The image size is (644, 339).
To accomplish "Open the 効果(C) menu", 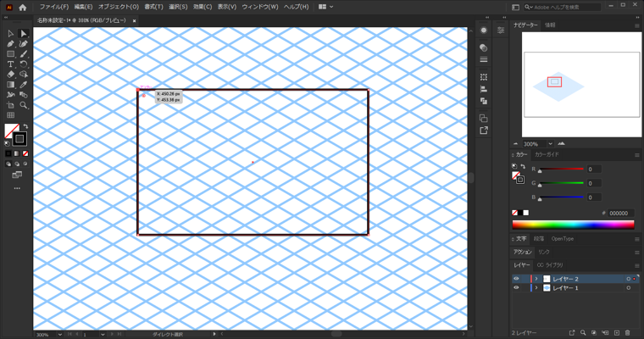I will pyautogui.click(x=203, y=7).
